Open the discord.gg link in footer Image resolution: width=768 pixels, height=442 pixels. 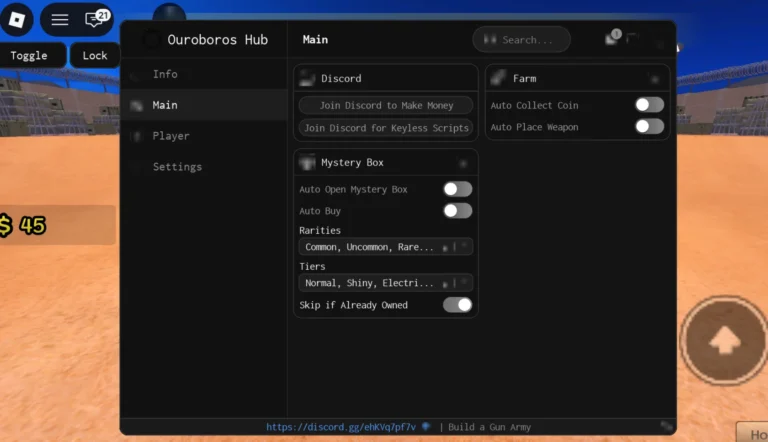click(x=341, y=427)
